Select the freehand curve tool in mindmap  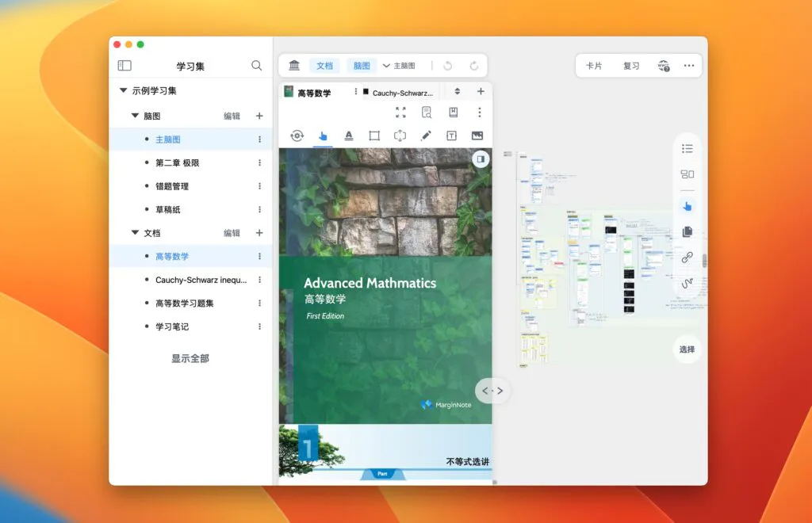688,283
